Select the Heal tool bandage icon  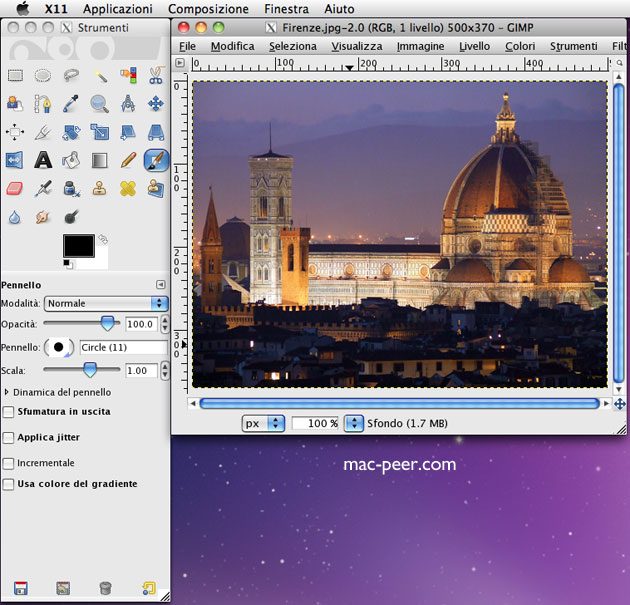coord(128,188)
